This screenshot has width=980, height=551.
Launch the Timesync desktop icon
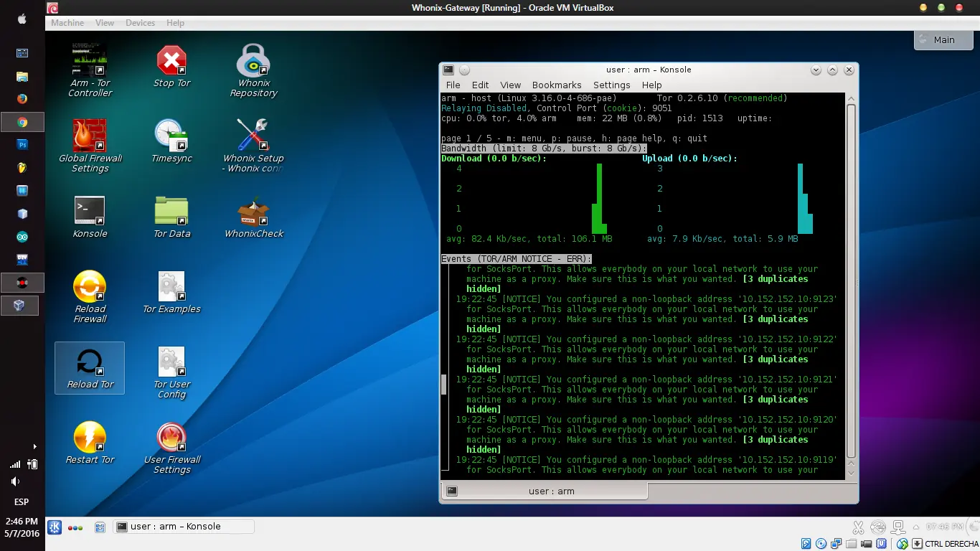(171, 141)
